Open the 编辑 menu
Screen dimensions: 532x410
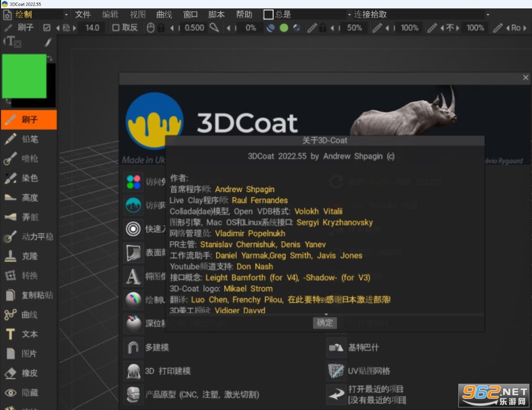tap(110, 15)
